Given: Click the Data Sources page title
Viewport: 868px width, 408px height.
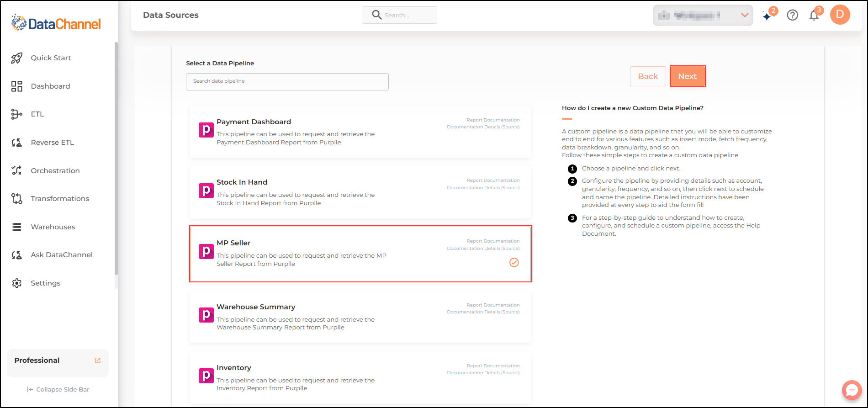Looking at the screenshot, I should [x=171, y=15].
